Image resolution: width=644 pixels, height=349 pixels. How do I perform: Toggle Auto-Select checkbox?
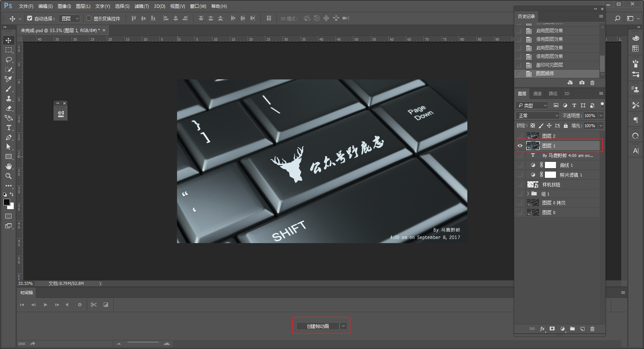pyautogui.click(x=29, y=18)
